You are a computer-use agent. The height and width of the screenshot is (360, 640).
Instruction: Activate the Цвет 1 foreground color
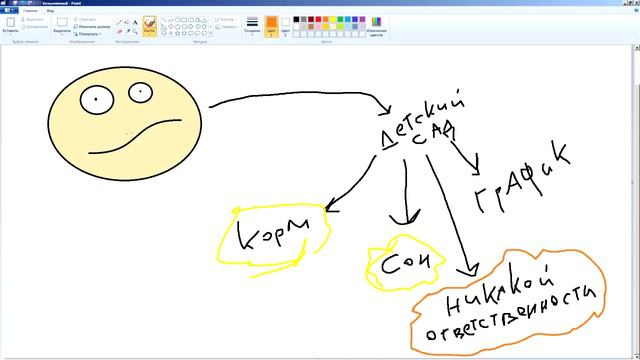271,26
